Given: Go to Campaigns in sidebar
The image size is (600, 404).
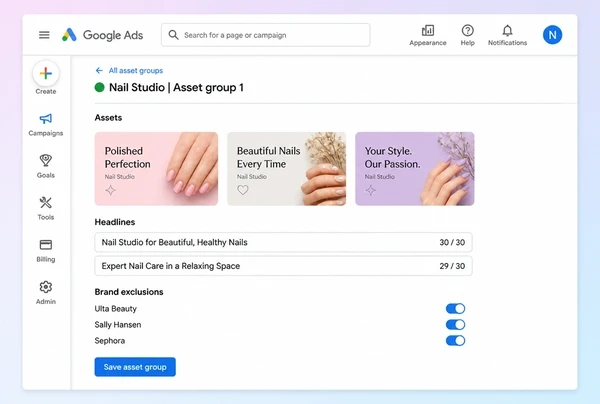Looking at the screenshot, I should coord(46,125).
